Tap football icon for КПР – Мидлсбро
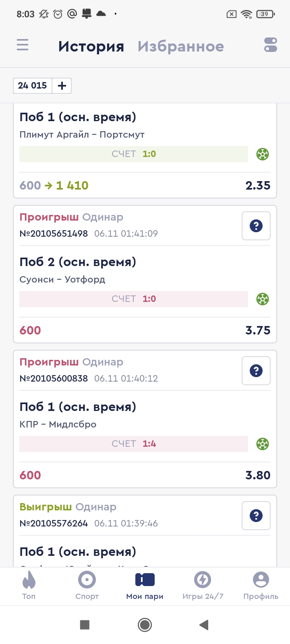The width and height of the screenshot is (290, 644). pos(263,444)
